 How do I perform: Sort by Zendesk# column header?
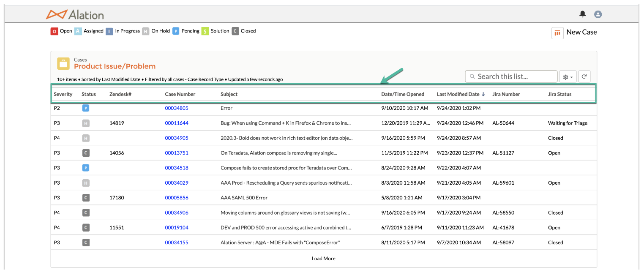point(120,94)
